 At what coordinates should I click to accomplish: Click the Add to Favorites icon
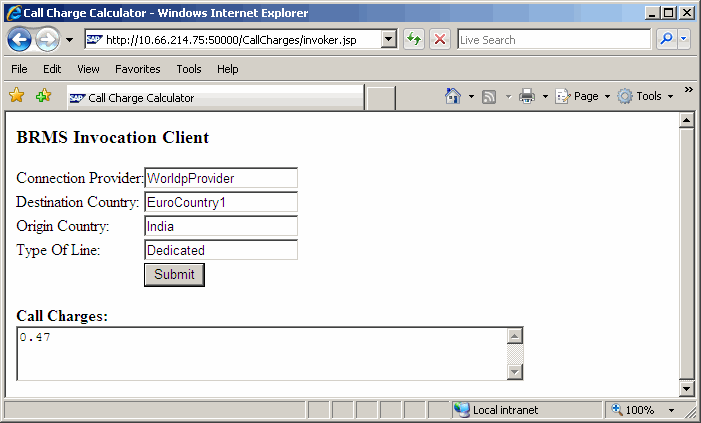click(x=43, y=97)
